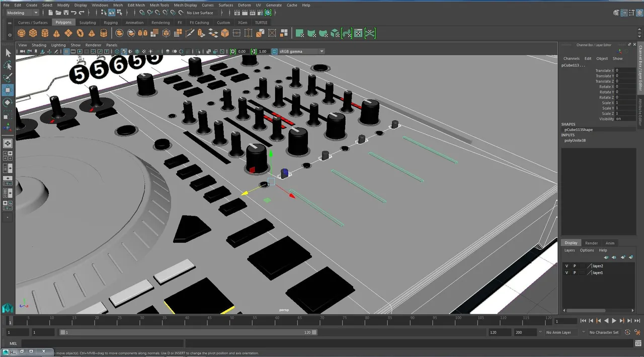This screenshot has width=644, height=357.
Task: Open the Attribute Editor side tab
Action: pos(640,112)
